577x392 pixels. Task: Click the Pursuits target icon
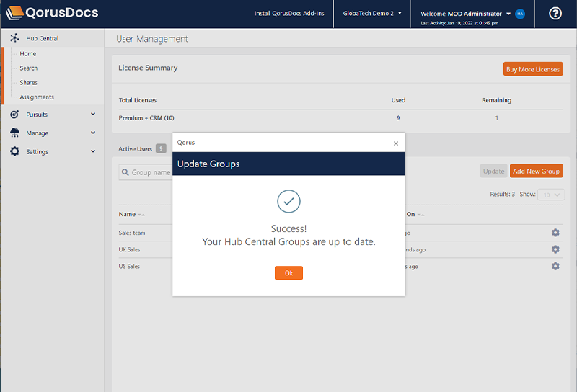(x=14, y=115)
